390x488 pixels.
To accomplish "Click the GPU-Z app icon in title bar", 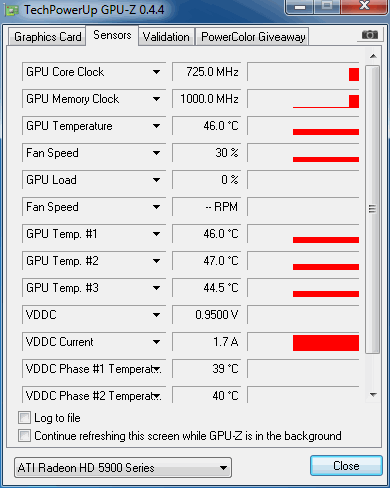I will click(11, 11).
